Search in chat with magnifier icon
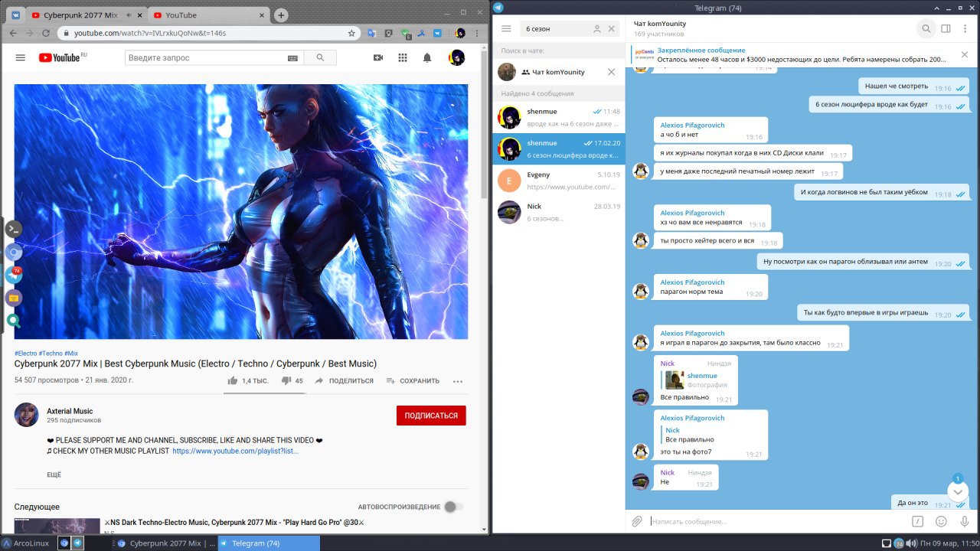Viewport: 980px width, 551px height. pyautogui.click(x=926, y=28)
